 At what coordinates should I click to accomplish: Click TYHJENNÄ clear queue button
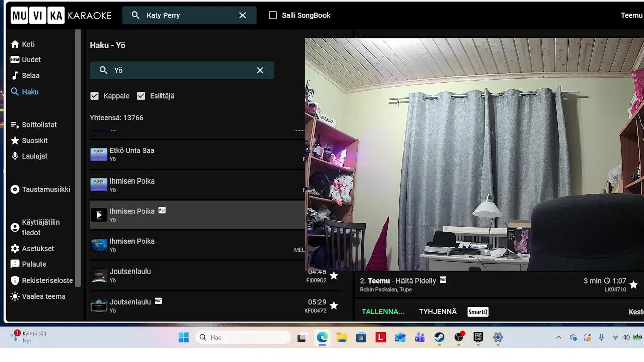coord(438,312)
